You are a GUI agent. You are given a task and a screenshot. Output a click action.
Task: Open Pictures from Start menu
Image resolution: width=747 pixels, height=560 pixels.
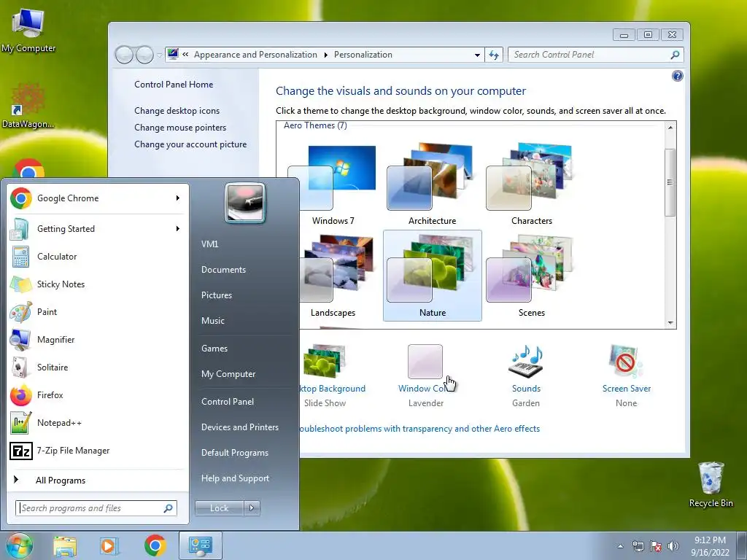tap(216, 295)
